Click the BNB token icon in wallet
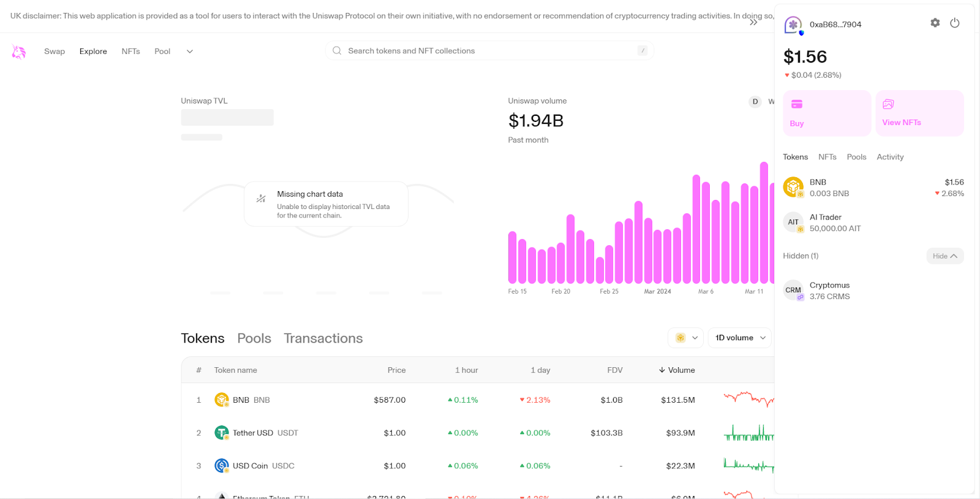This screenshot has width=980, height=499. coord(793,187)
